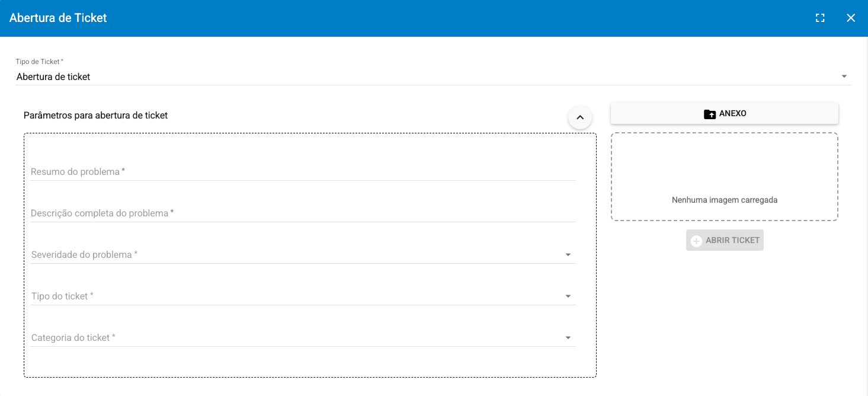Click the Tipo do ticket dropdown arrow

(568, 296)
